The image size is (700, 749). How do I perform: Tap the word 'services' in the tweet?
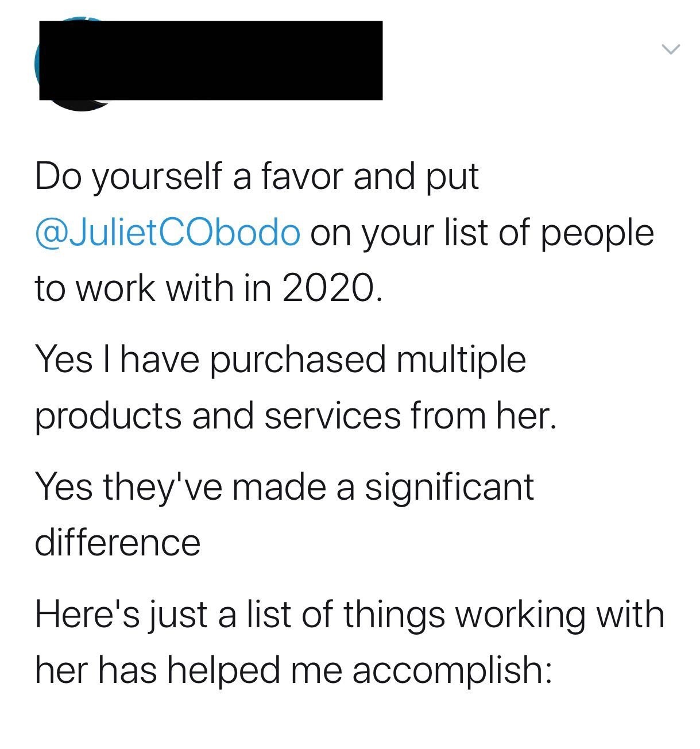[333, 416]
